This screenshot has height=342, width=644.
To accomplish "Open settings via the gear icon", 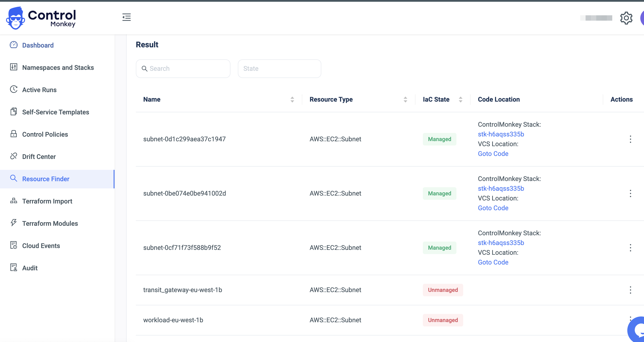I will tap(626, 18).
